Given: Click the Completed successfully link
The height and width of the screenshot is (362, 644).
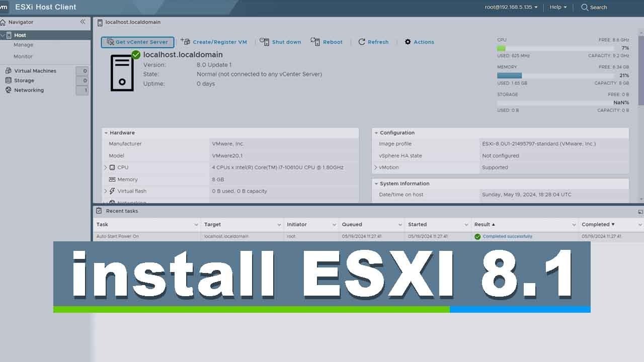Looking at the screenshot, I should click(507, 237).
